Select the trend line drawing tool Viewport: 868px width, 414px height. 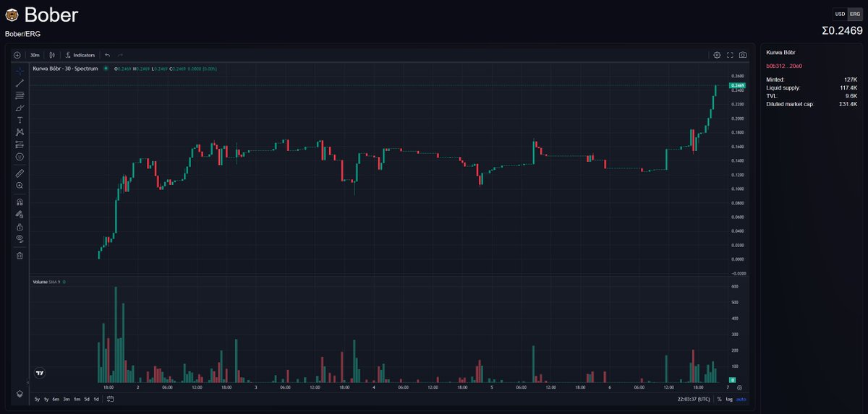[x=20, y=83]
